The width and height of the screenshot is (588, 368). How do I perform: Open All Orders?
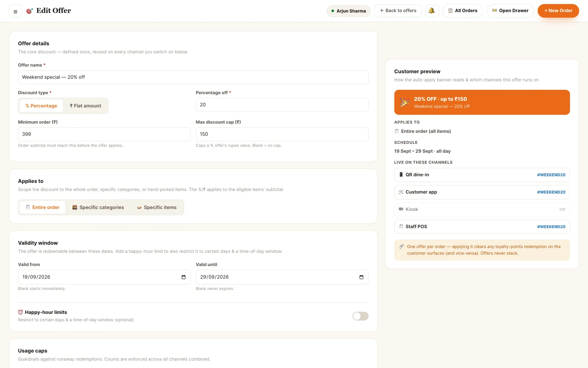point(463,11)
